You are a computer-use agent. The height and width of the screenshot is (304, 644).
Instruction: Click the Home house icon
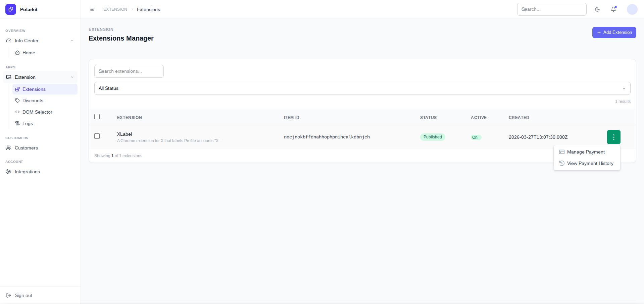point(17,53)
